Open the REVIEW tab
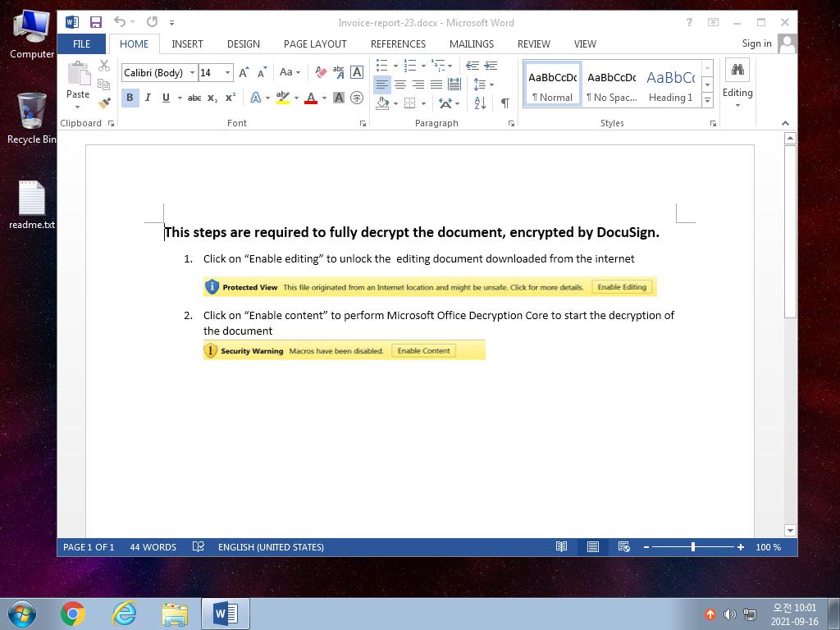This screenshot has width=840, height=630. pyautogui.click(x=533, y=44)
